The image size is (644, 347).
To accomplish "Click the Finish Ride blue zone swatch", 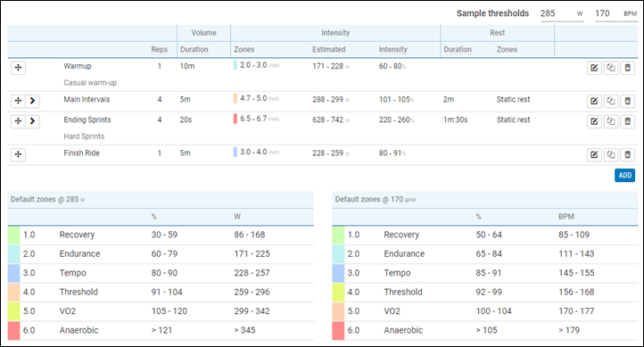I will pos(235,152).
